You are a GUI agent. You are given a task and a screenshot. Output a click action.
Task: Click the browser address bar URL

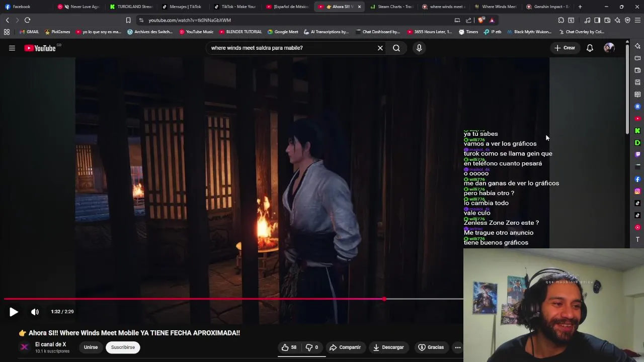point(190,20)
